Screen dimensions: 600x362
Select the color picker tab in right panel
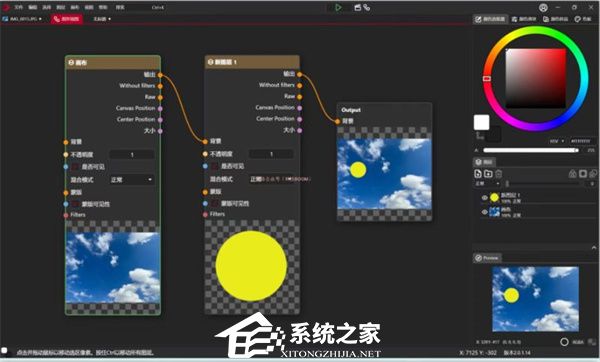[x=490, y=19]
